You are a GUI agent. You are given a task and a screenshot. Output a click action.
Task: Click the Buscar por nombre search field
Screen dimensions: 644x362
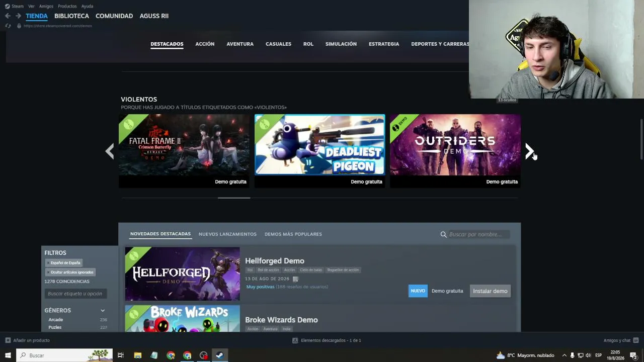478,234
